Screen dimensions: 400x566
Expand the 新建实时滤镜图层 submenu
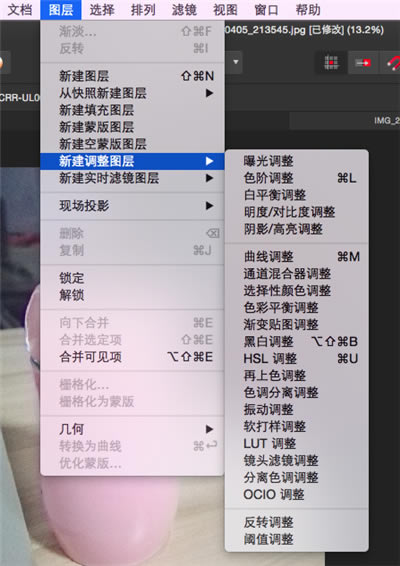(x=132, y=178)
